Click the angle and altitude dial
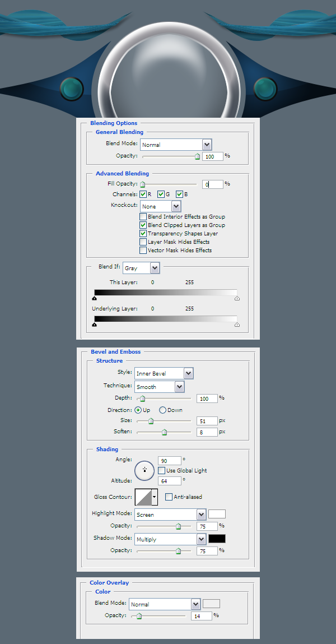The height and width of the screenshot is (644, 336). [144, 470]
